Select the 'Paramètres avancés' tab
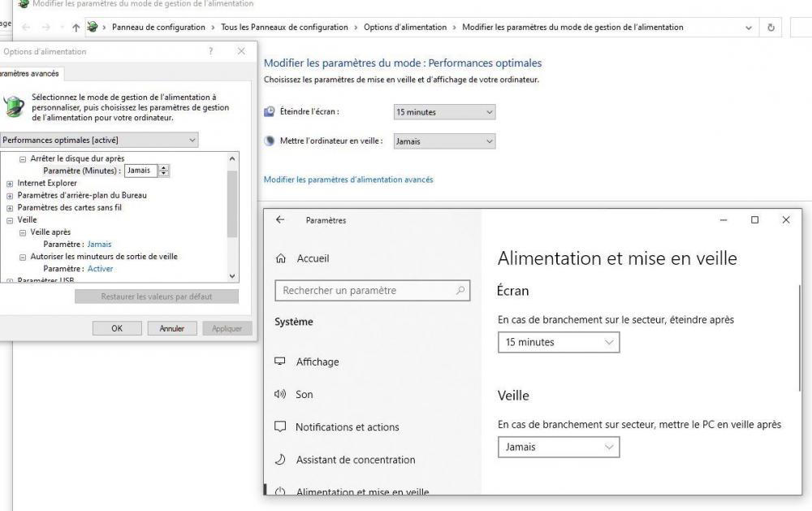The image size is (812, 511). click(30, 74)
